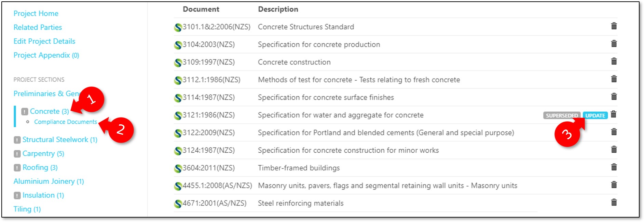Remove the 3121:1986(NZS) superseded document
644x222 pixels.
point(614,114)
